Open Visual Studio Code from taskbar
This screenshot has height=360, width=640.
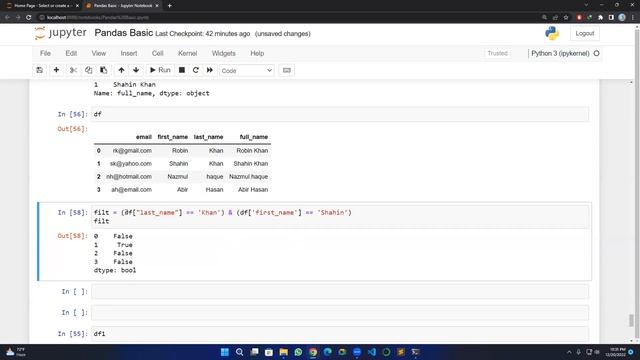point(371,352)
